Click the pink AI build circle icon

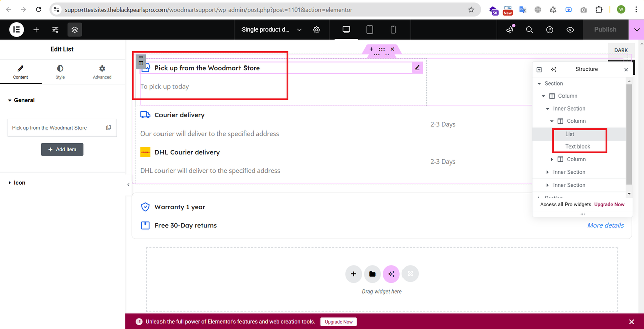point(391,274)
